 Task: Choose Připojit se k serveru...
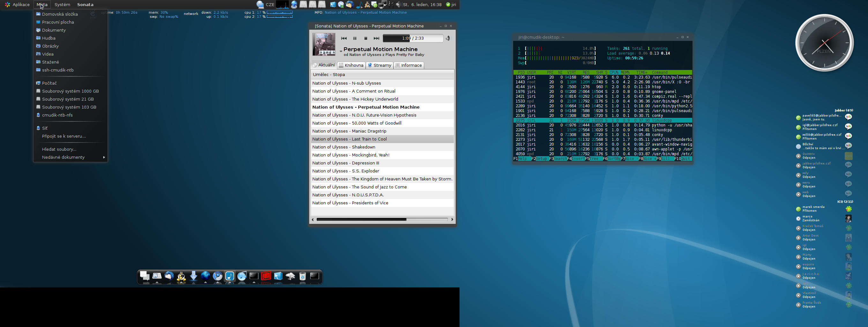pyautogui.click(x=71, y=136)
